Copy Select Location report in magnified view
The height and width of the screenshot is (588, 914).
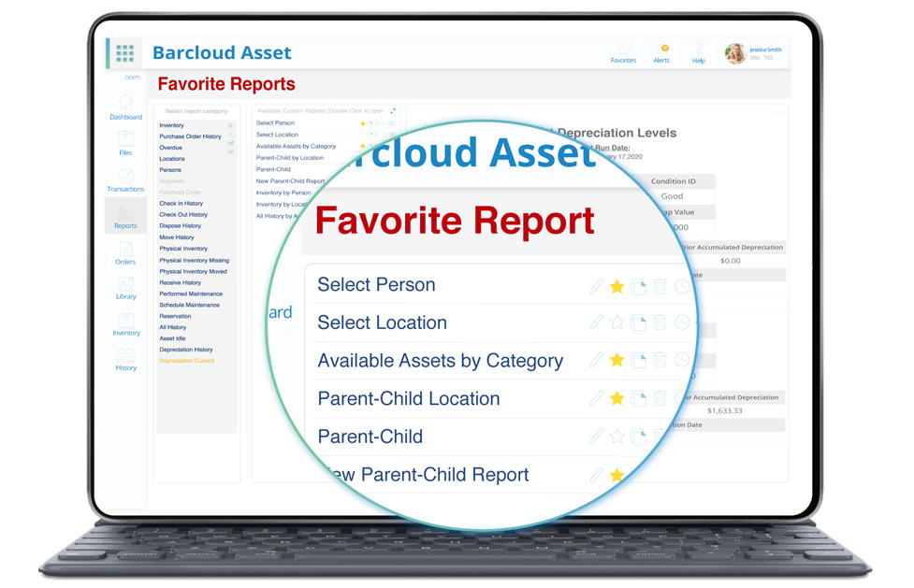[x=639, y=323]
